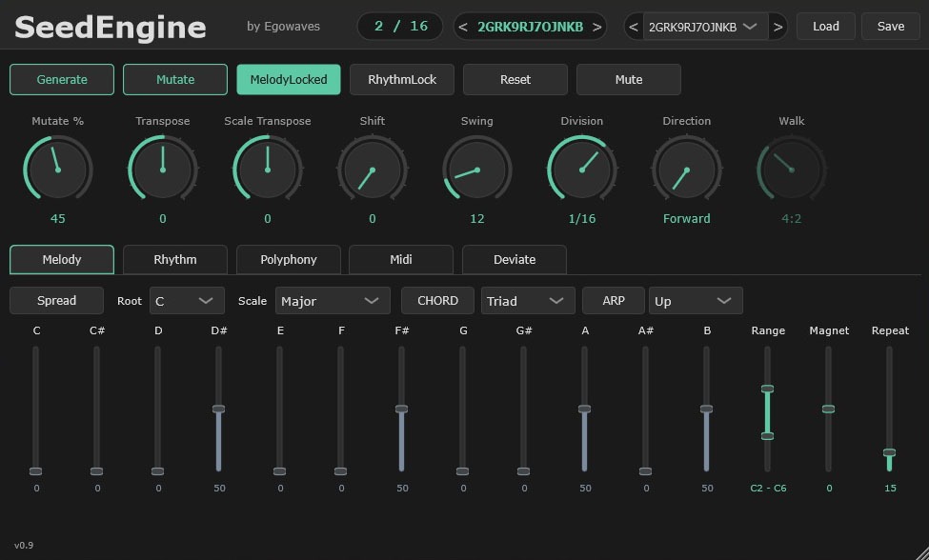Click the Save button
The height and width of the screenshot is (560, 929).
[891, 27]
